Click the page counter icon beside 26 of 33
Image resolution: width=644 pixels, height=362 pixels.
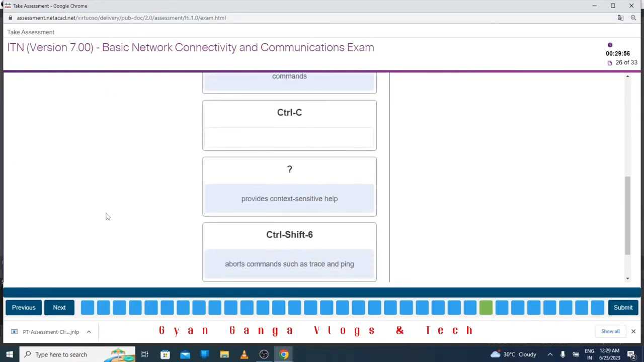tap(610, 63)
